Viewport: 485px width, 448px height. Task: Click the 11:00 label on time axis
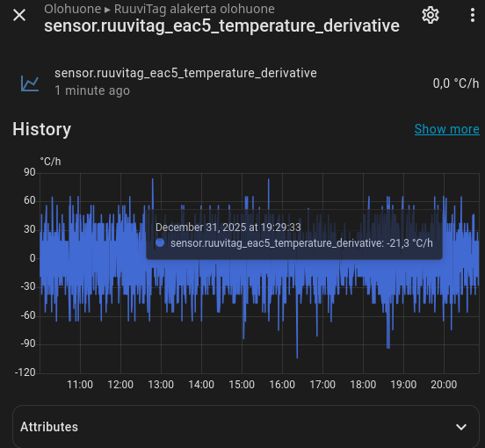point(80,385)
